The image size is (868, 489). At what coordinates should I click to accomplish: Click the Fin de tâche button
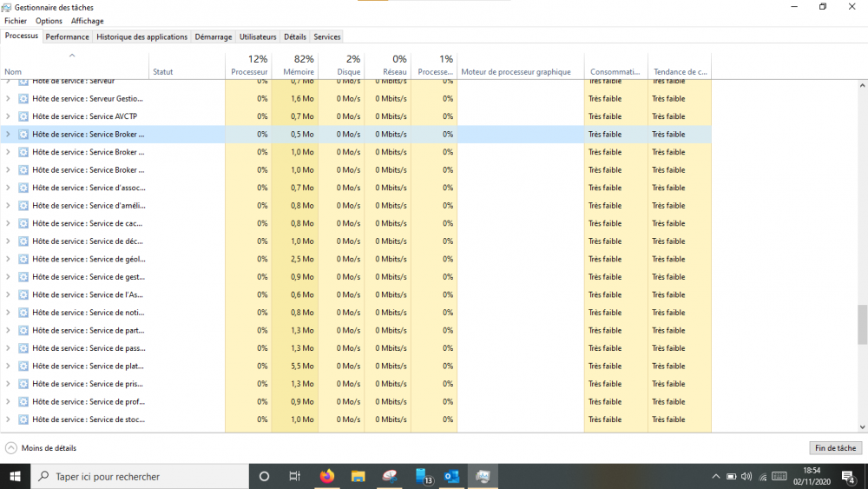pyautogui.click(x=835, y=448)
